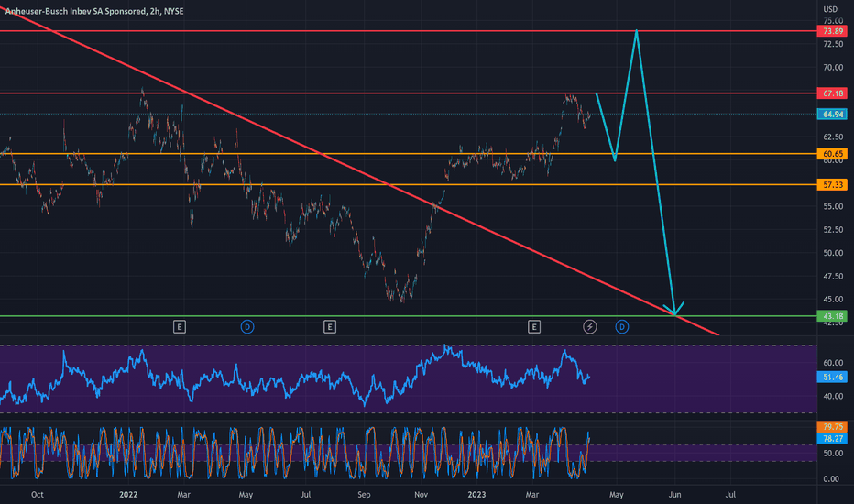This screenshot has height=504, width=854.
Task: Select the orange 57.33 price label
Action: 832,185
